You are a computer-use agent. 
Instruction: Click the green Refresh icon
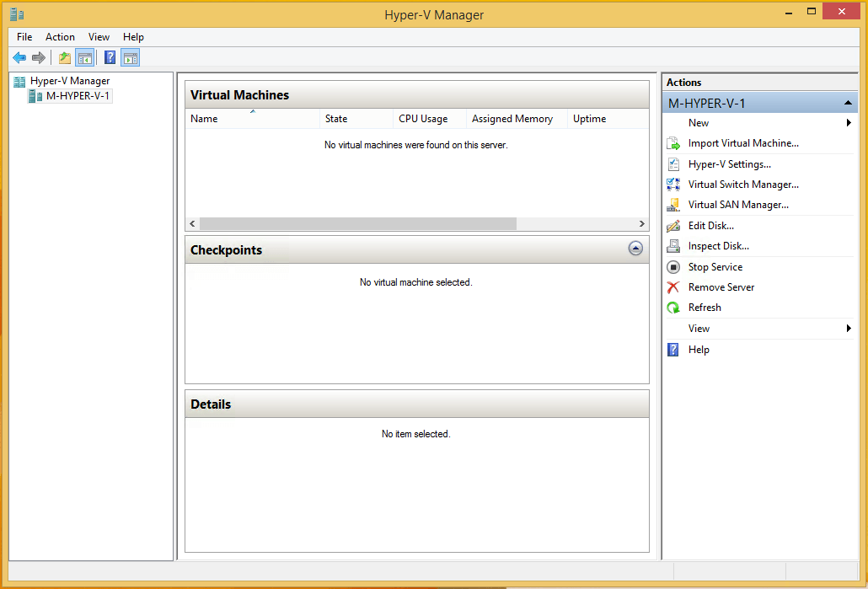[x=673, y=308]
